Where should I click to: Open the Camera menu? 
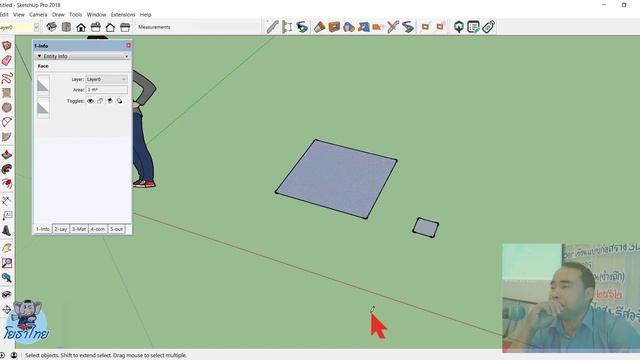point(38,14)
